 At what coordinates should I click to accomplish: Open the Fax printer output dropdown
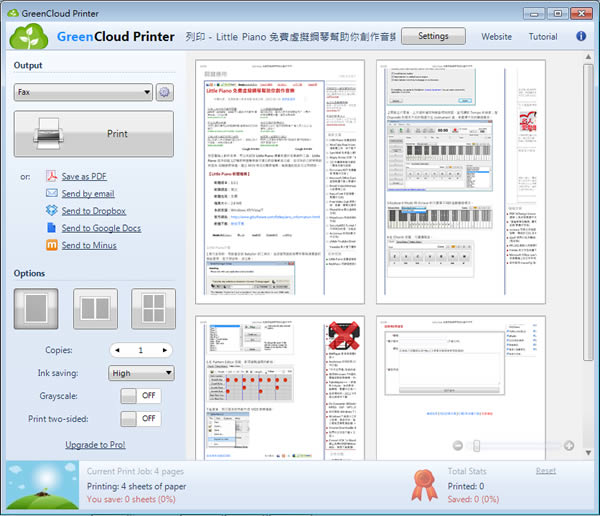tap(84, 93)
